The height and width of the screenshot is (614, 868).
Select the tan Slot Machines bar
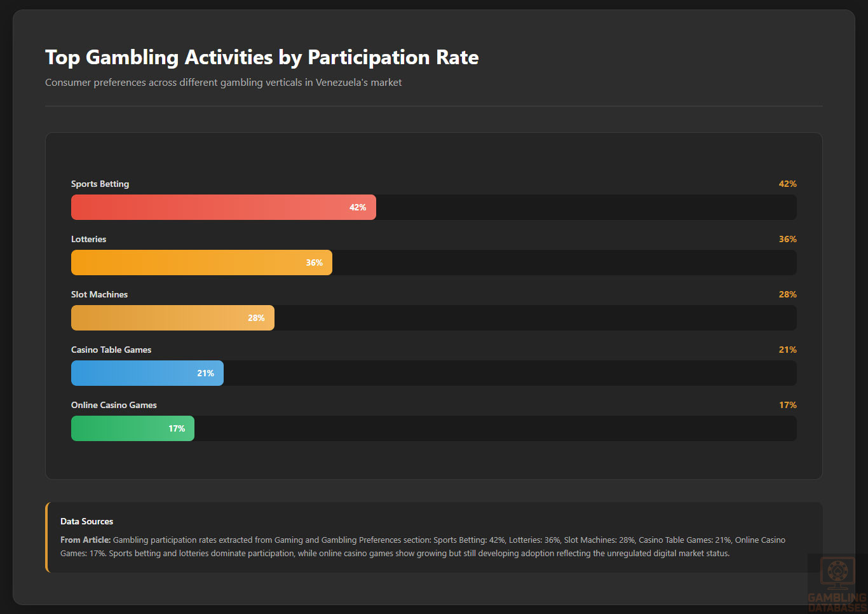click(x=172, y=318)
